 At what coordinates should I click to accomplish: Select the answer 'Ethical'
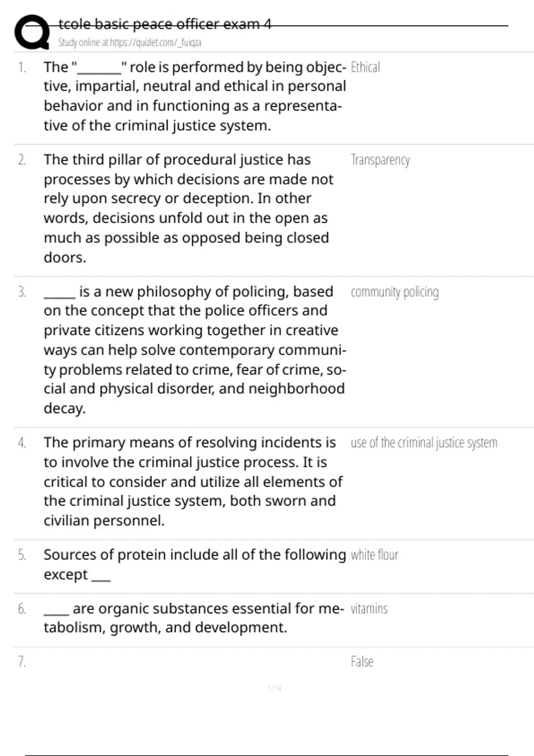365,68
